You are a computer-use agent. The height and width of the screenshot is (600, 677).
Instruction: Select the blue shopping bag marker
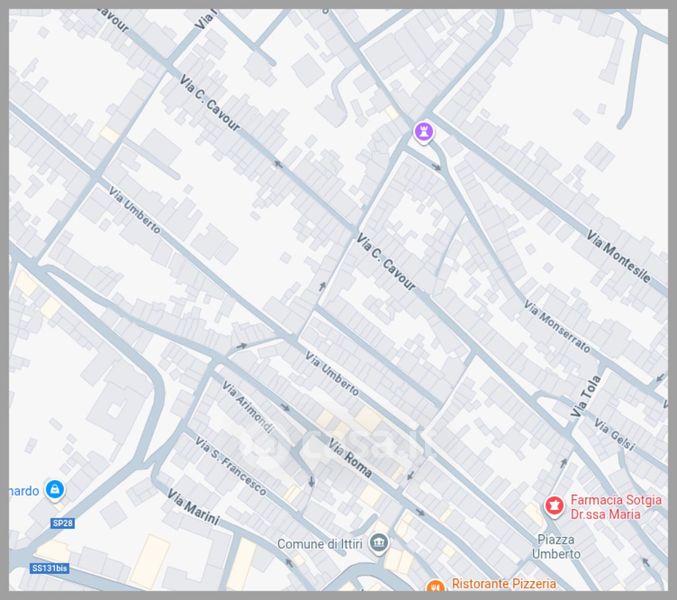tap(56, 489)
